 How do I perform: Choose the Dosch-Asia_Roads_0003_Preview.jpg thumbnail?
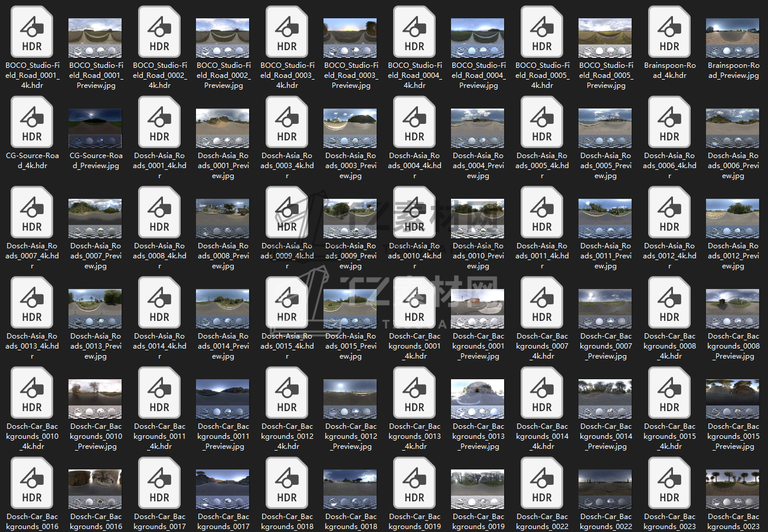coord(351,128)
